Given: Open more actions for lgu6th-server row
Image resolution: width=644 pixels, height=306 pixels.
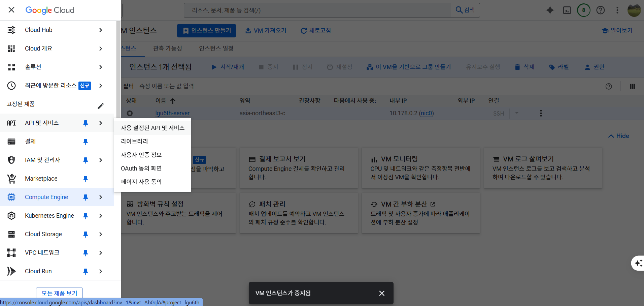Looking at the screenshot, I should click(x=541, y=113).
